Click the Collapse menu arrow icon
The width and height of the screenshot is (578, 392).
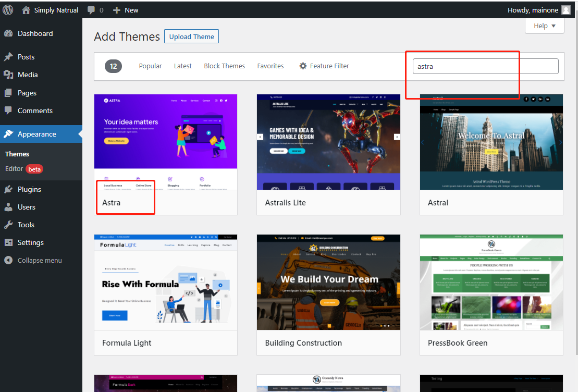8,260
